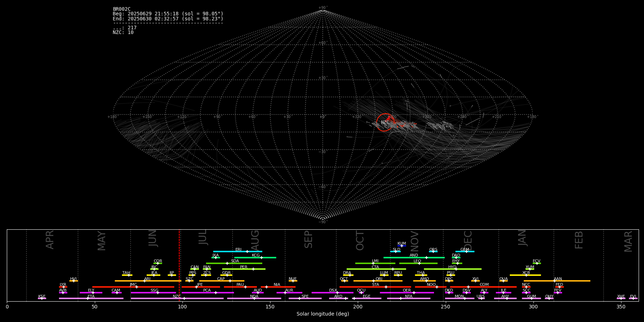Select the +330 longitude label on map
Image resolution: width=644 pixels, height=322 pixels.
(x=357, y=117)
